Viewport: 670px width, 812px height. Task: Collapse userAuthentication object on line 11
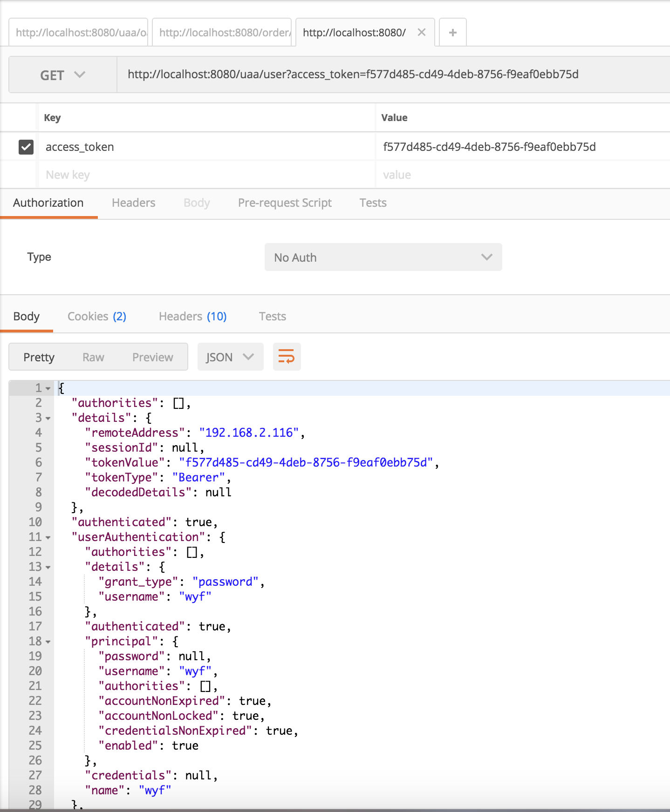(48, 537)
